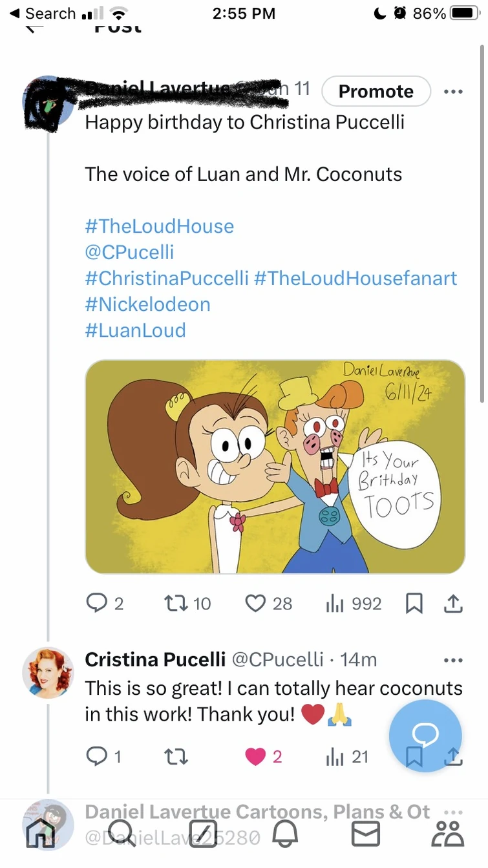Viewport: 488px width, 868px height.
Task: Like Daniel Lavertue's birthday post
Action: click(257, 603)
